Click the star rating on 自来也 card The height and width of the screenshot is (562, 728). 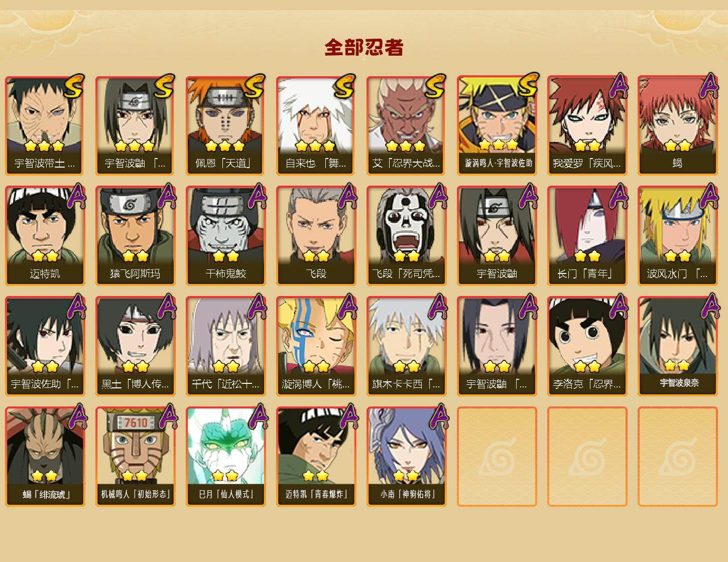(x=315, y=146)
